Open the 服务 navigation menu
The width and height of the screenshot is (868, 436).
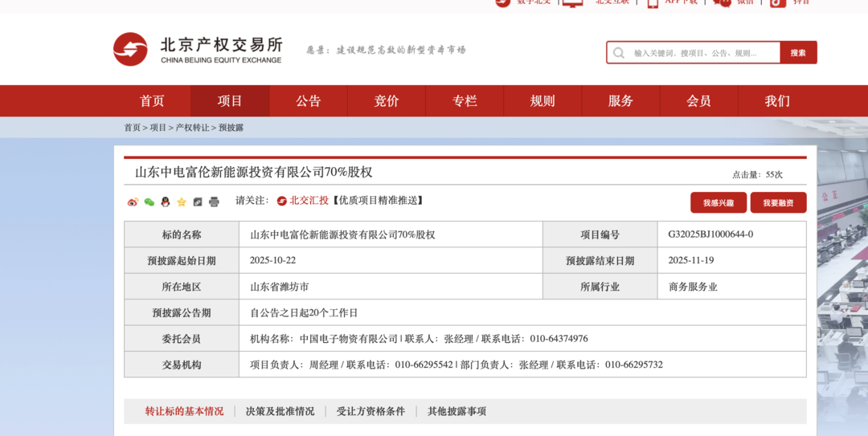[620, 101]
